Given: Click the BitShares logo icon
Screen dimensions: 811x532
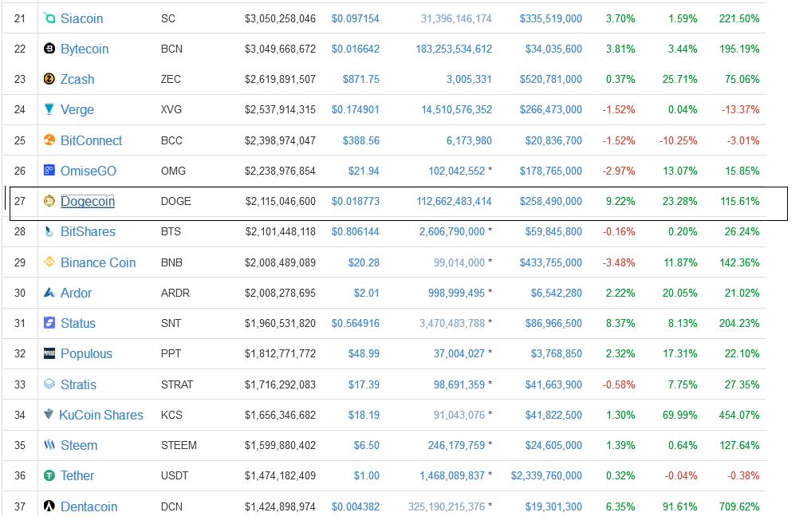Looking at the screenshot, I should (49, 231).
